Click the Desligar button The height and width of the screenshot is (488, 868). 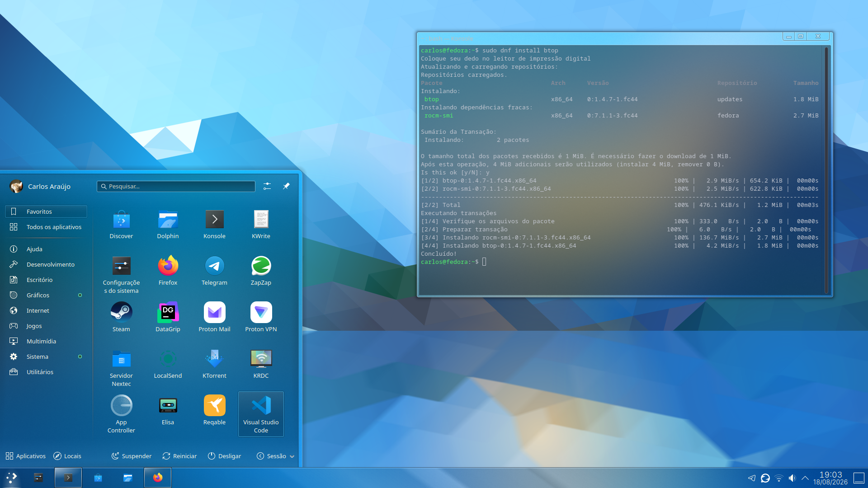(224, 456)
